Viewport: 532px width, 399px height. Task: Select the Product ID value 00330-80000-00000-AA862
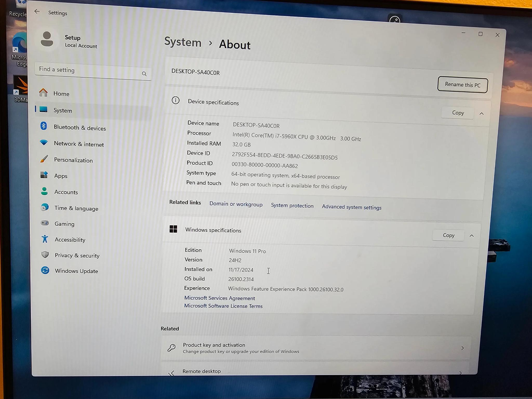(265, 165)
